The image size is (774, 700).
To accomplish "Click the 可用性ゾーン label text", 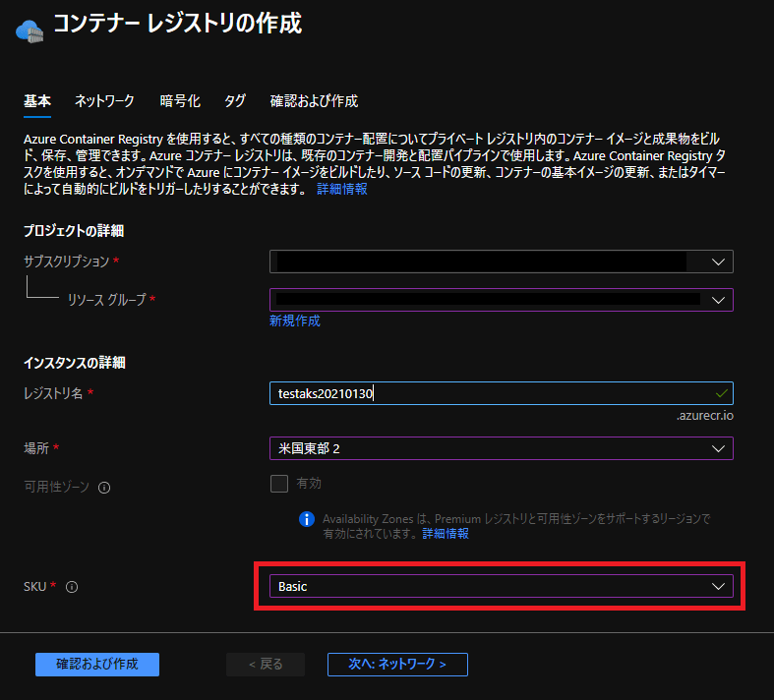I will 57,488.
